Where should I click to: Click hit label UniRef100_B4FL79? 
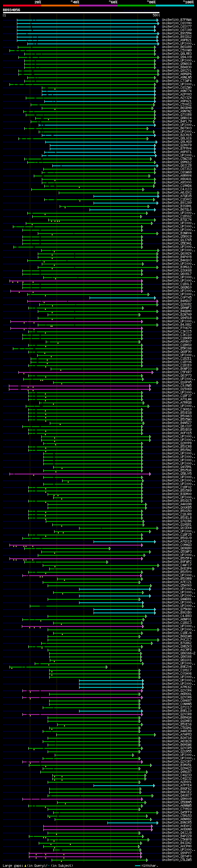(x=177, y=121)
